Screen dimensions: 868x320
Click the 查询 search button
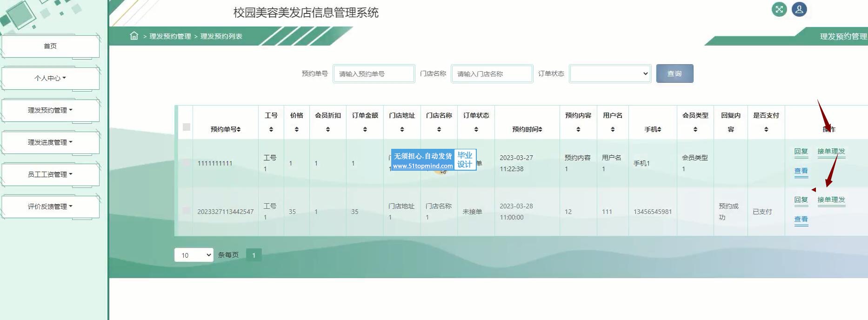coord(674,73)
